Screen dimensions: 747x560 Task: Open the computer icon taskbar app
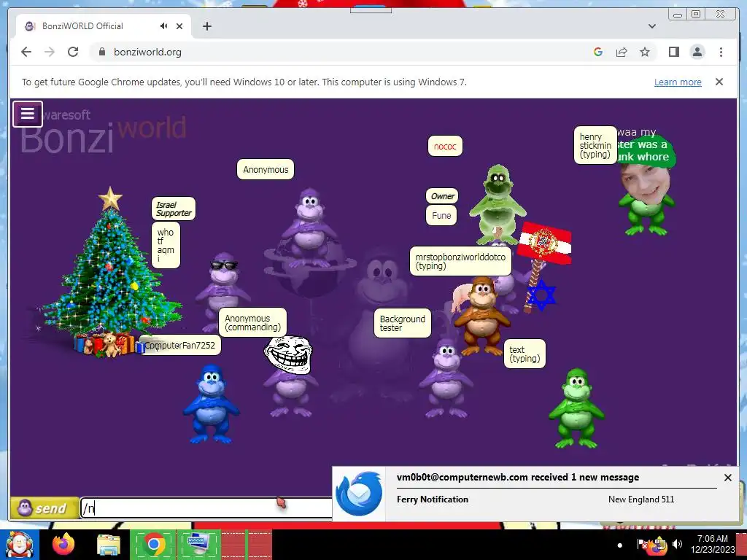pyautogui.click(x=199, y=544)
